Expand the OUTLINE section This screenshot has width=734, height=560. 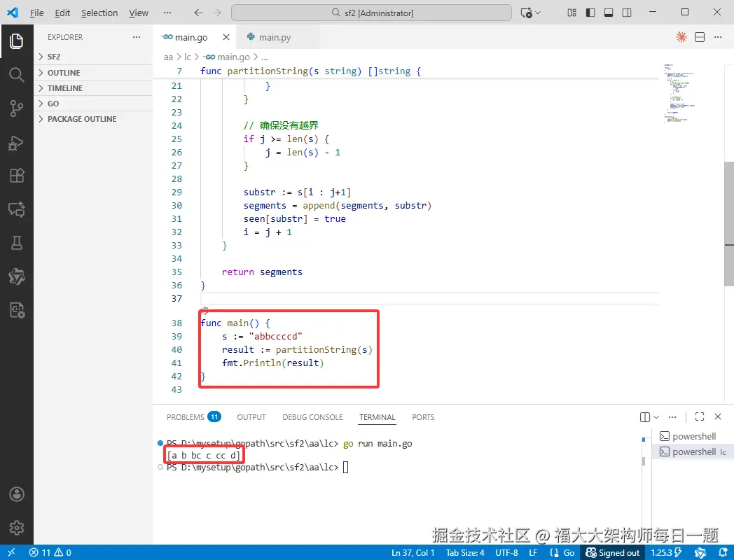coord(94,73)
